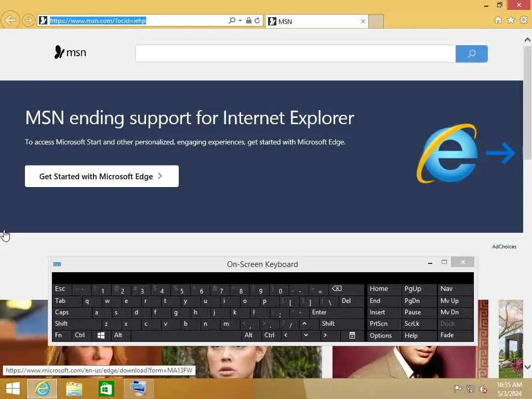Click into the MSN search box
The image size is (532, 399).
pos(295,54)
